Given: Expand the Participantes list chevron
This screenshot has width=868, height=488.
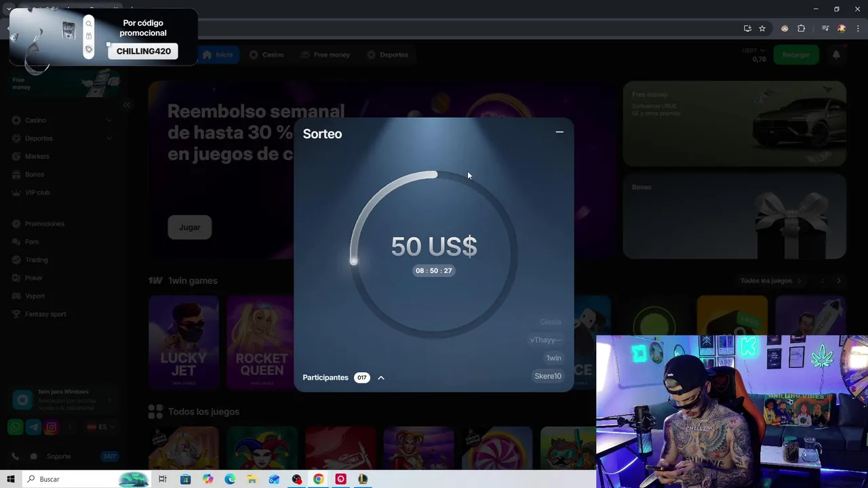Looking at the screenshot, I should (381, 378).
